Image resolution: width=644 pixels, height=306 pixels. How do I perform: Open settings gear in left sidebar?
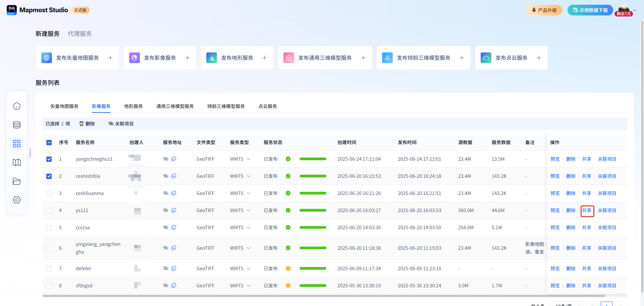[x=17, y=200]
